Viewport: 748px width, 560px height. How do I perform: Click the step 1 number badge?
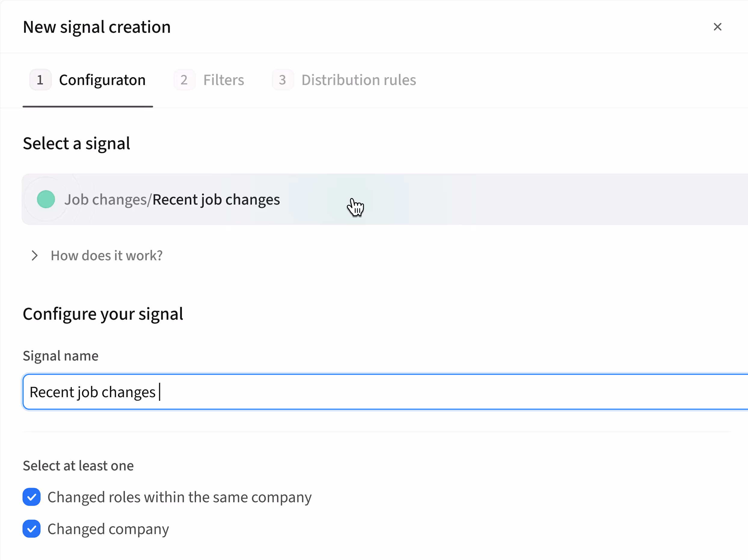pyautogui.click(x=40, y=80)
